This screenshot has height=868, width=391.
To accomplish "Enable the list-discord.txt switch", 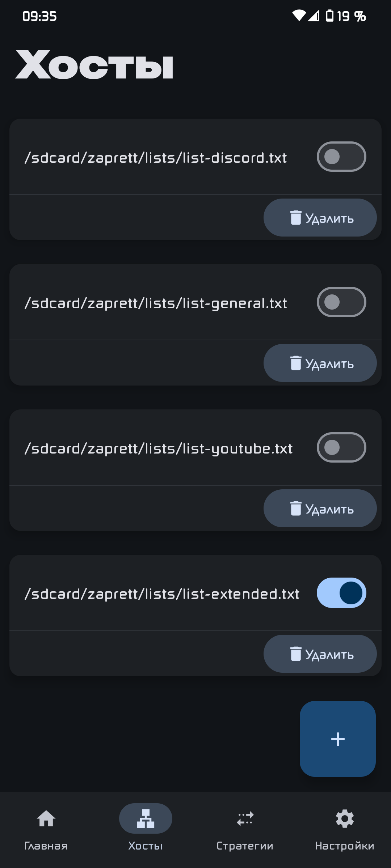I will click(341, 157).
